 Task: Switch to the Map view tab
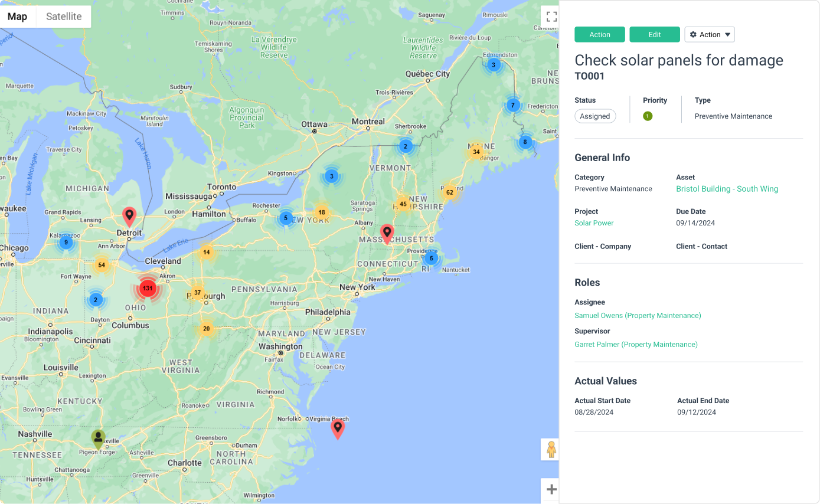[18, 17]
